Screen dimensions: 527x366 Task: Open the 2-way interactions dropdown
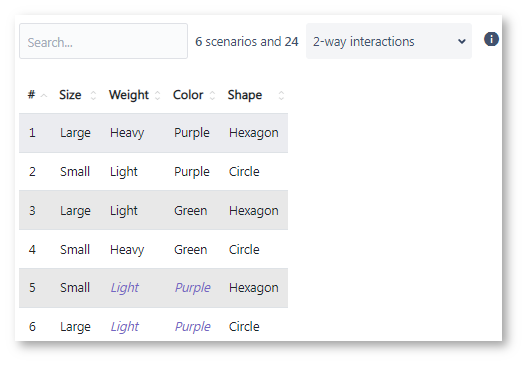pos(389,41)
